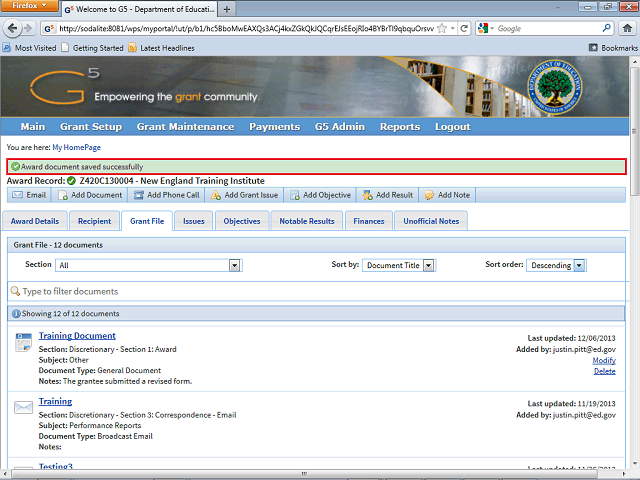Click the green check icon by Award Record
The height and width of the screenshot is (480, 640).
(71, 181)
